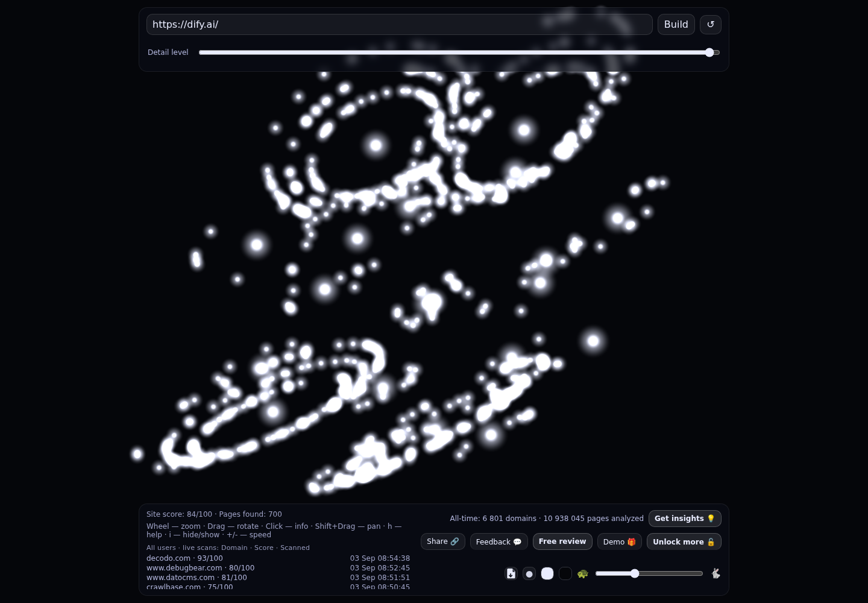Click the crawlbase.com scan entry
Viewport: 868px width, 603px height.
click(278, 587)
